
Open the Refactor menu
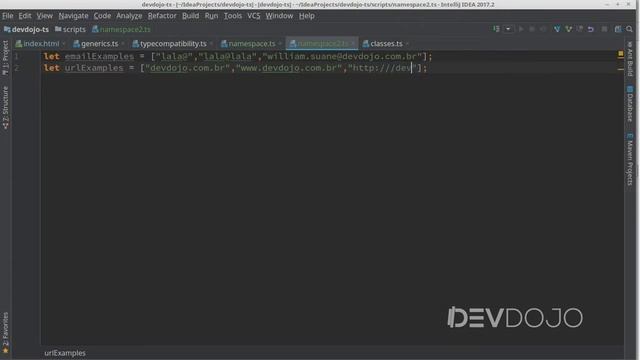coord(162,16)
